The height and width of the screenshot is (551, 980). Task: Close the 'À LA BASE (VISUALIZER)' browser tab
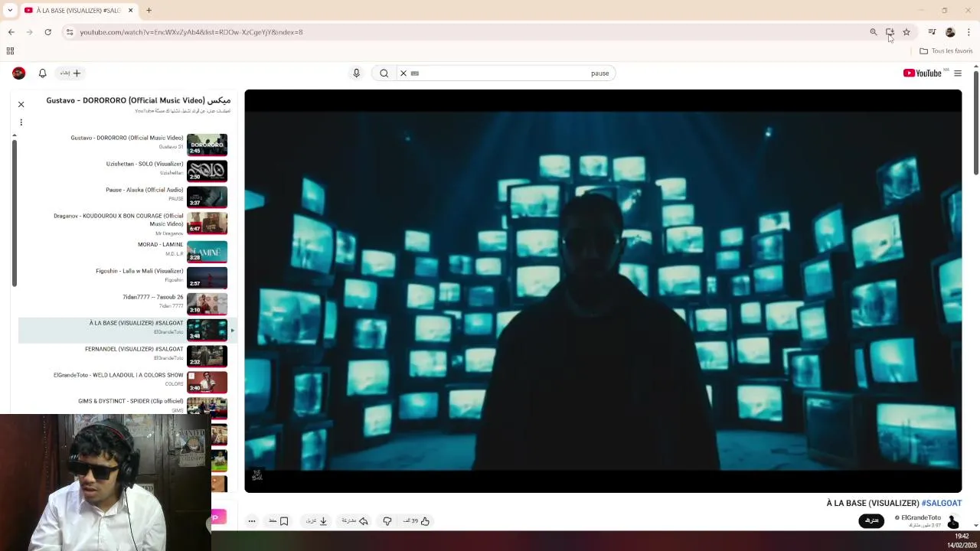tap(130, 10)
